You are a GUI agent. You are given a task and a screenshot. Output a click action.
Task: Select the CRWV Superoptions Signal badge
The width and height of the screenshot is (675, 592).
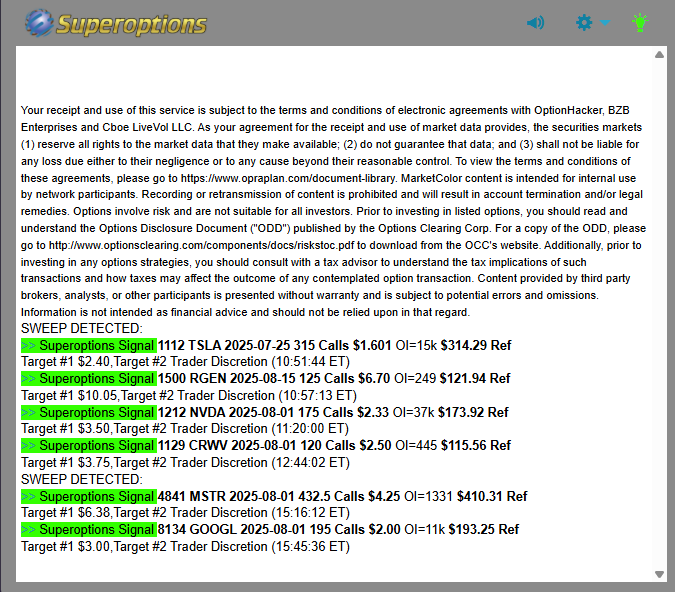click(x=88, y=446)
